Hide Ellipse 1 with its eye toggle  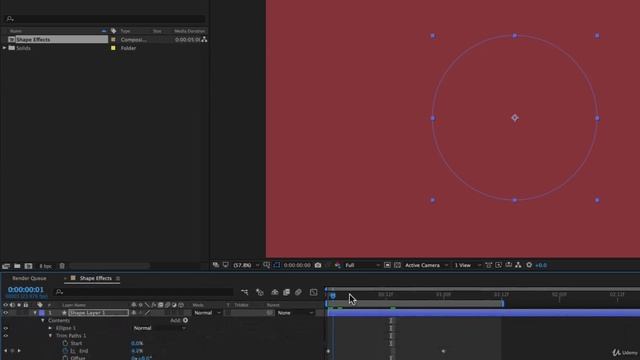click(x=5, y=328)
